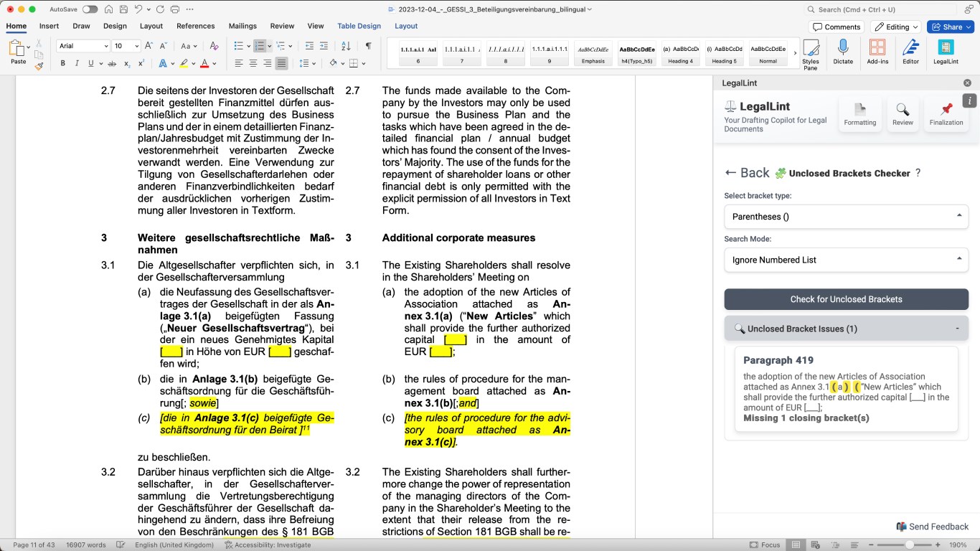Launch the Editor tool
Viewport: 980px width, 551px height.
pyautogui.click(x=911, y=52)
